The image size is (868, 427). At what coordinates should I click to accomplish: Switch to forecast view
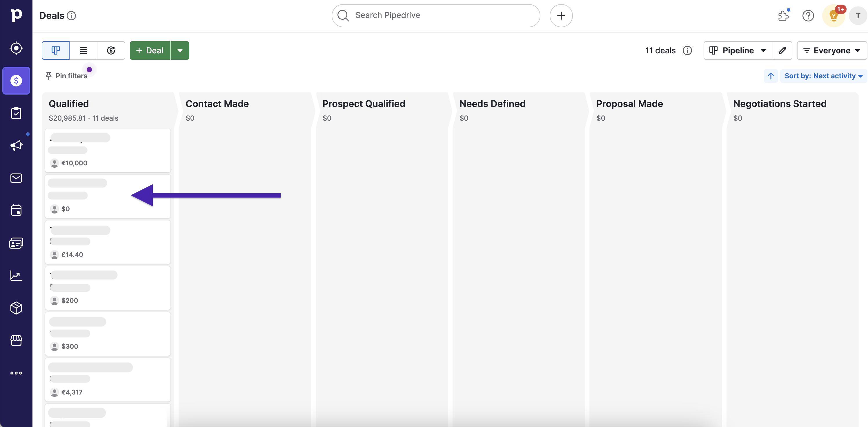pos(111,50)
